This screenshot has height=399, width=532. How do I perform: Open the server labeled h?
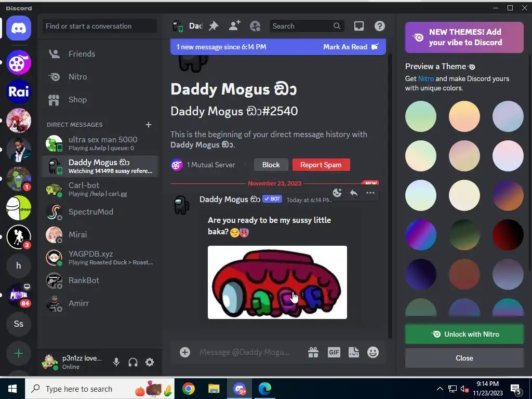[19, 265]
